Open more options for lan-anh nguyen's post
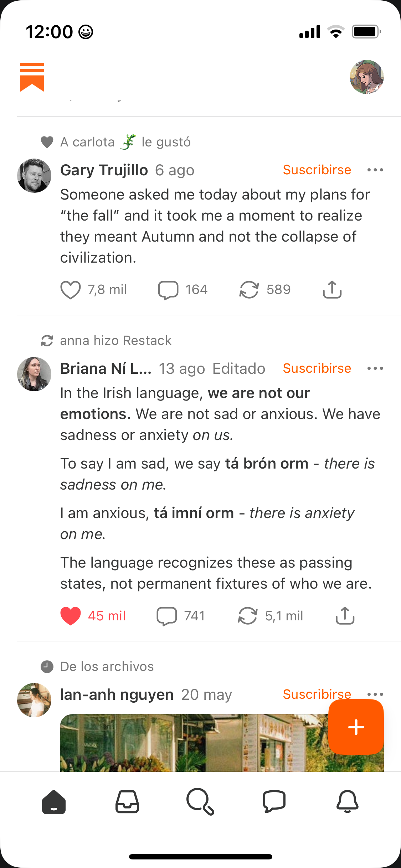The width and height of the screenshot is (401, 868). 375,694
